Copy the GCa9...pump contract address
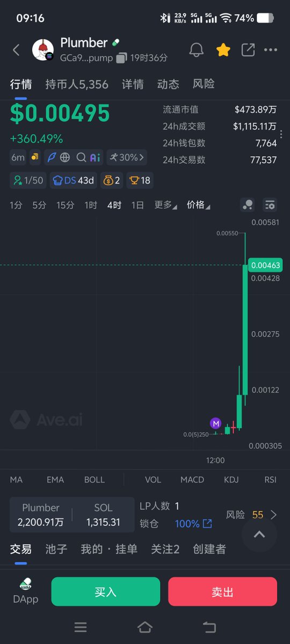 [121, 57]
